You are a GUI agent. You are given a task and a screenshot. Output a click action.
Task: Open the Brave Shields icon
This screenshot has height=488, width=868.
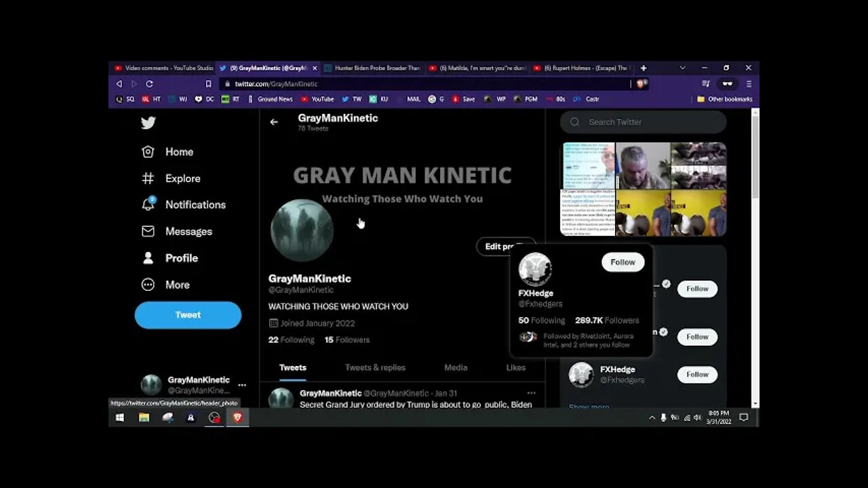point(642,84)
